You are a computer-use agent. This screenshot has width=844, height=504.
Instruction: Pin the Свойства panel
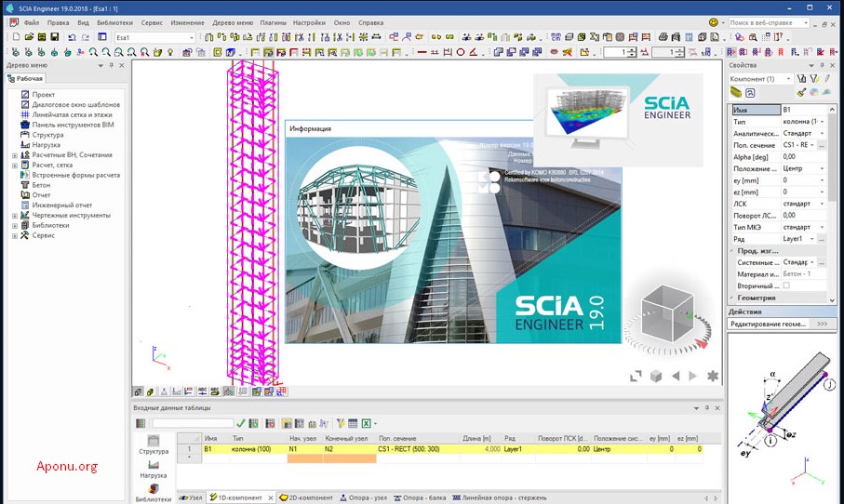(823, 65)
